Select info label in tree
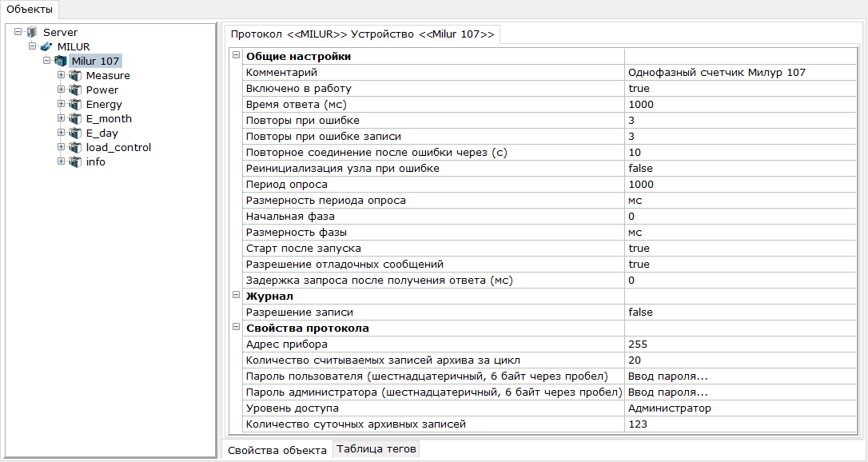868x462 pixels. tap(96, 161)
